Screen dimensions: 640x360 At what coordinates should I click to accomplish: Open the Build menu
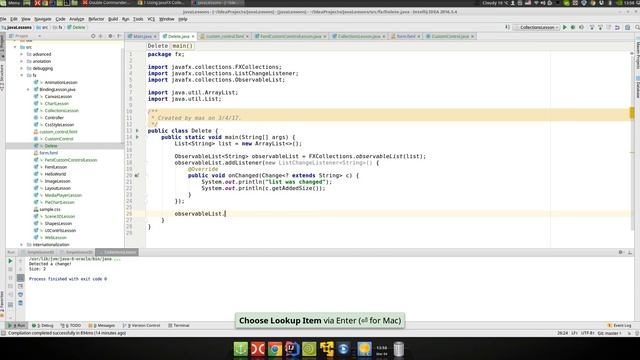coord(113,19)
